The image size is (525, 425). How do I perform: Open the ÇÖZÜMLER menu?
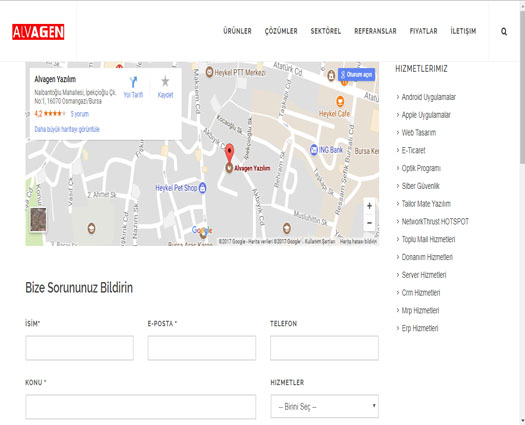(281, 31)
